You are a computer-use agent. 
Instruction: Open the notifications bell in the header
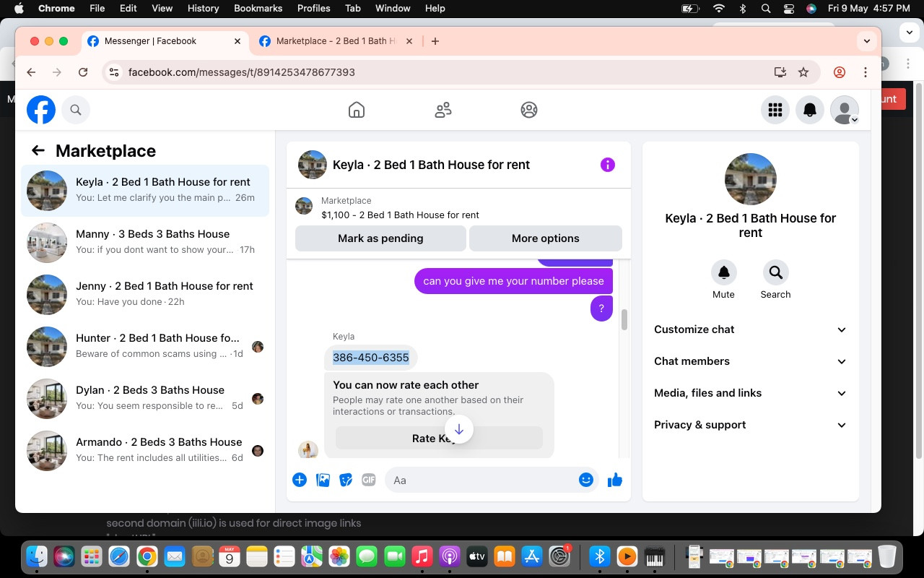810,110
